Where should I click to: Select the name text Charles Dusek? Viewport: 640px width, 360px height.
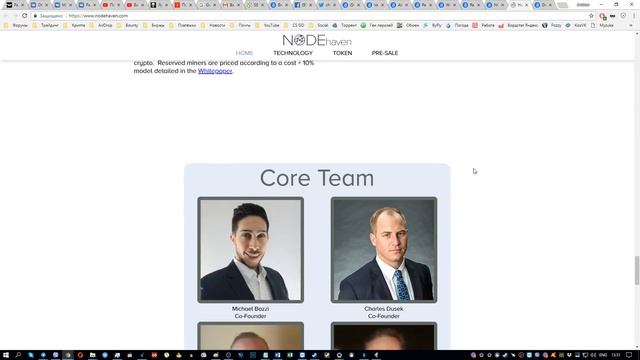coord(384,309)
